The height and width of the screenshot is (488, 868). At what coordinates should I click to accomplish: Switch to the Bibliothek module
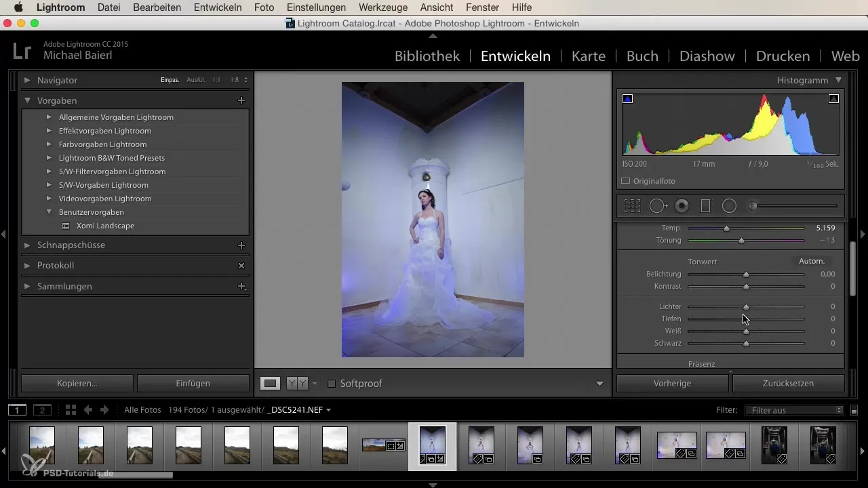point(427,56)
